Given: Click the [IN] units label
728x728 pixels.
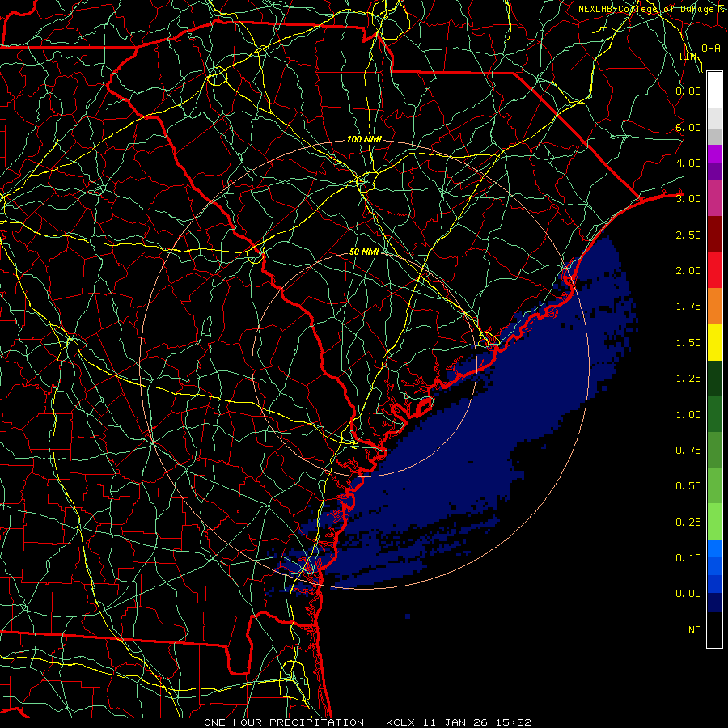Looking at the screenshot, I should [691, 56].
